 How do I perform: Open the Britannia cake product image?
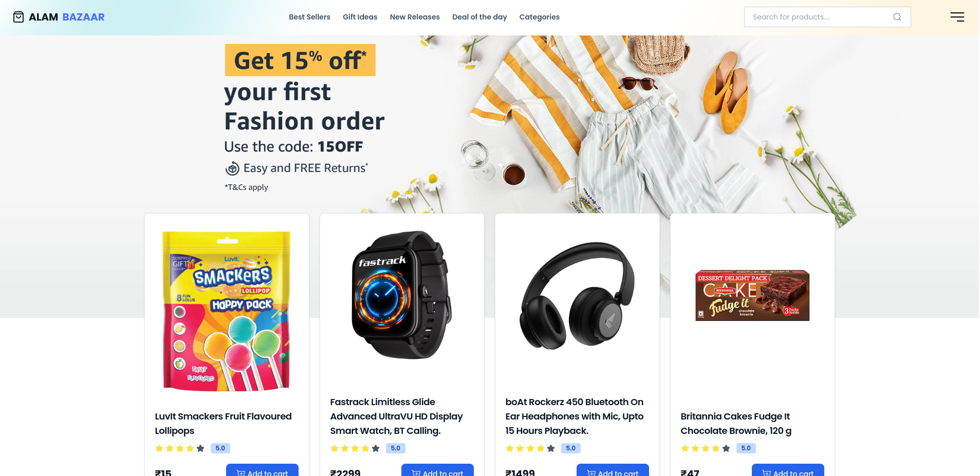coord(752,295)
